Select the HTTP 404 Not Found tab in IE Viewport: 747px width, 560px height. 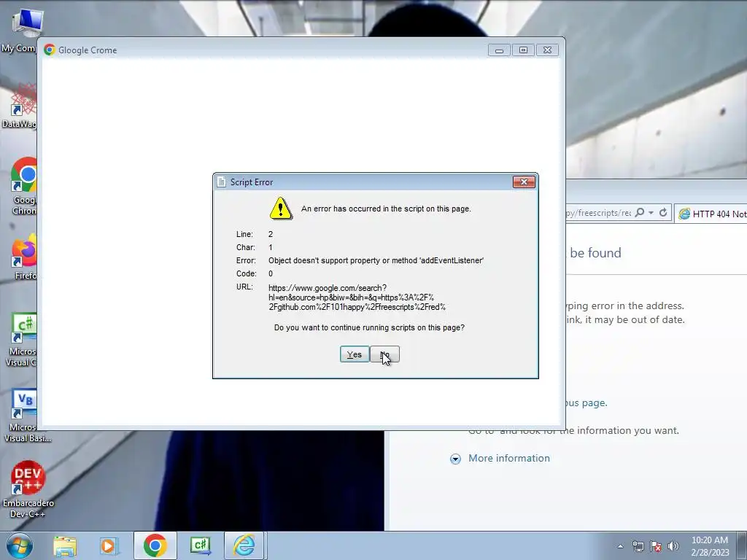point(711,214)
